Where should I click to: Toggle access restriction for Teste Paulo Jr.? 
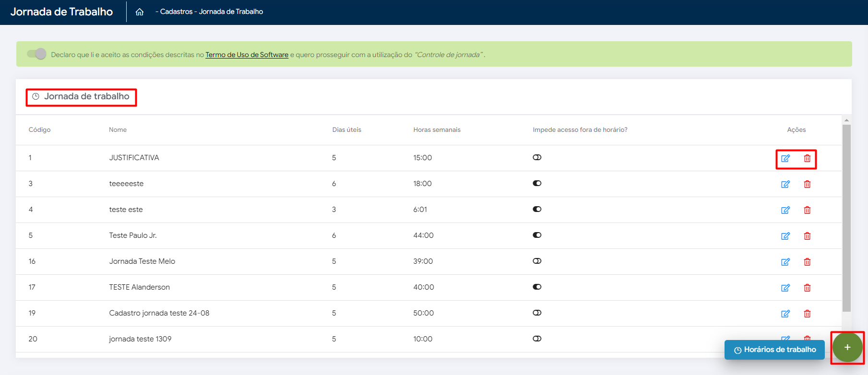[x=537, y=235]
